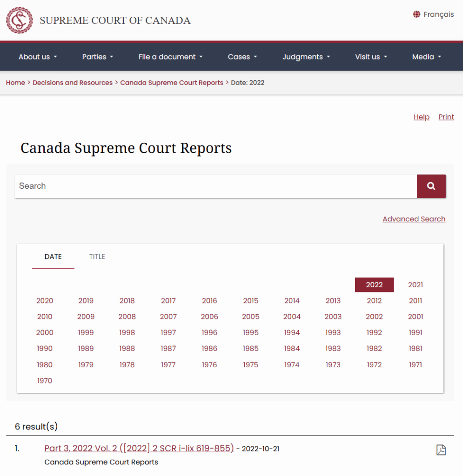
Task: Select the Date tab
Action: tap(53, 257)
